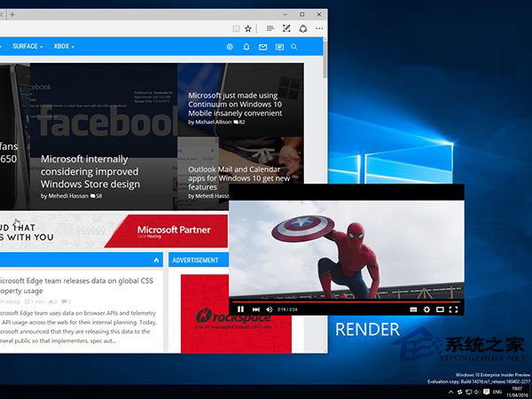This screenshot has height=399, width=532.
Task: Open the site chat messages icon
Action: (x=279, y=47)
